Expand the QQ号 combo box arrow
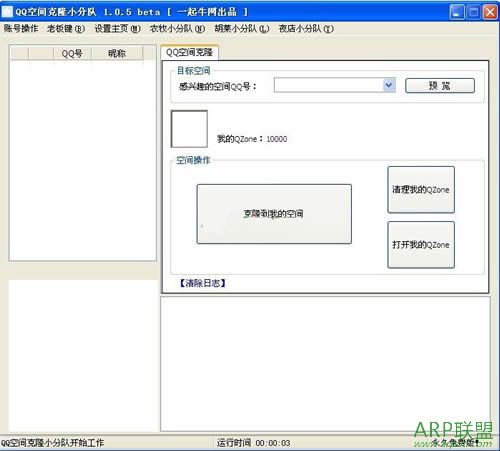The width and height of the screenshot is (500, 451). tap(389, 85)
